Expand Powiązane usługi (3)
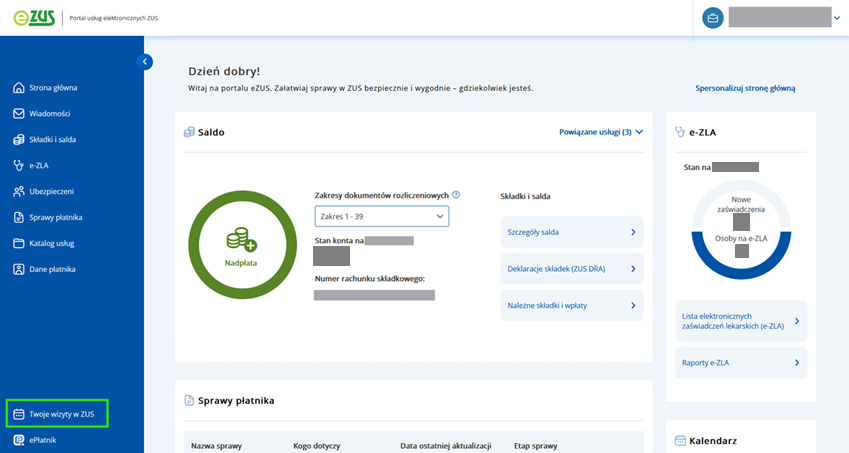The height and width of the screenshot is (453, 849). coord(600,131)
